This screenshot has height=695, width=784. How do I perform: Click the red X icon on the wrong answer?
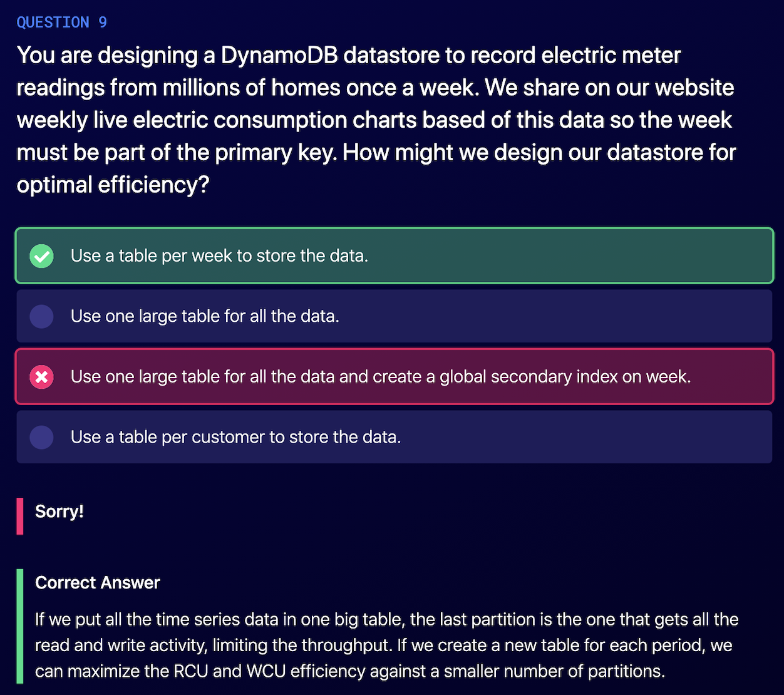(42, 377)
